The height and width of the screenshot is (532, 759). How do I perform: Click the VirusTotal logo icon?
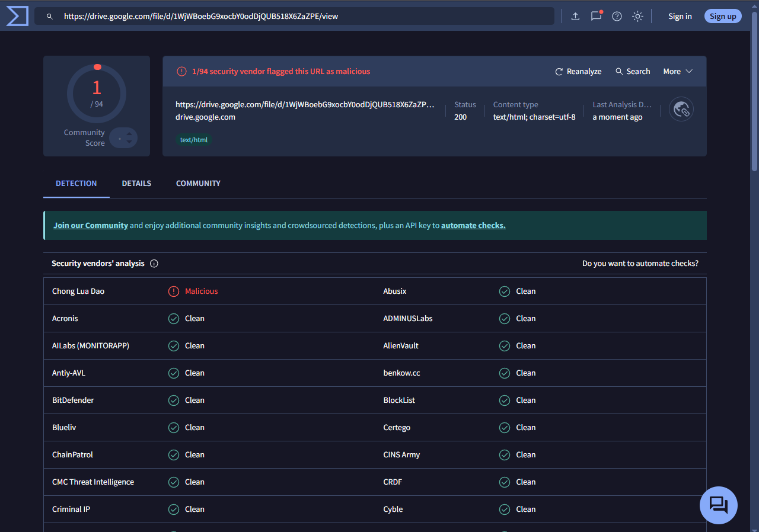coord(17,16)
